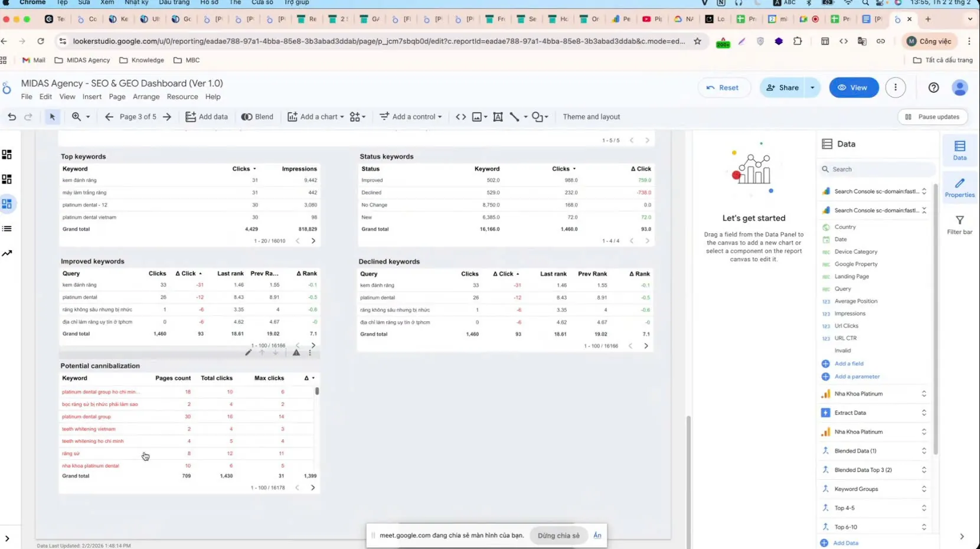
Task: Open the Properties panel tab
Action: [x=959, y=188]
